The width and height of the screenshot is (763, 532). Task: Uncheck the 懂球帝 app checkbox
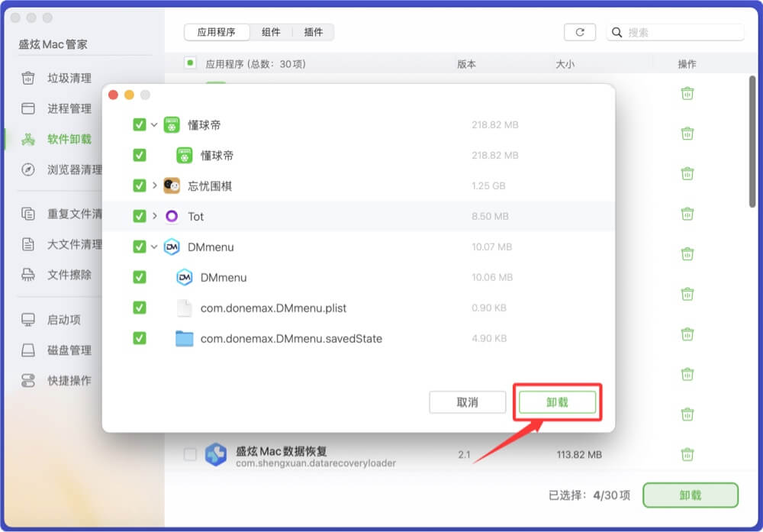click(140, 124)
